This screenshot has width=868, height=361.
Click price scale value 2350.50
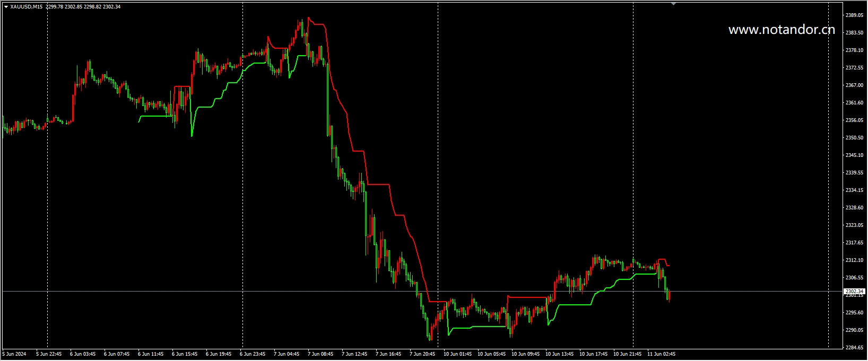coord(854,138)
